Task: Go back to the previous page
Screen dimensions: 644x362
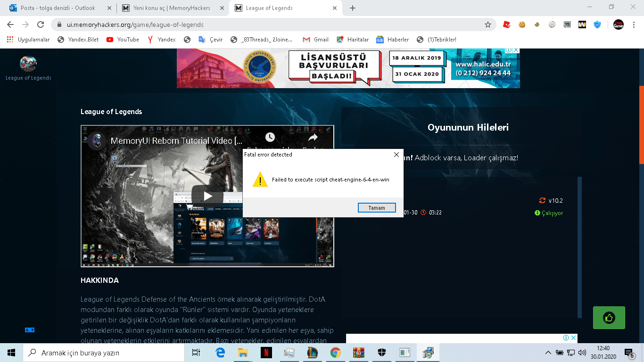Action: [x=10, y=25]
